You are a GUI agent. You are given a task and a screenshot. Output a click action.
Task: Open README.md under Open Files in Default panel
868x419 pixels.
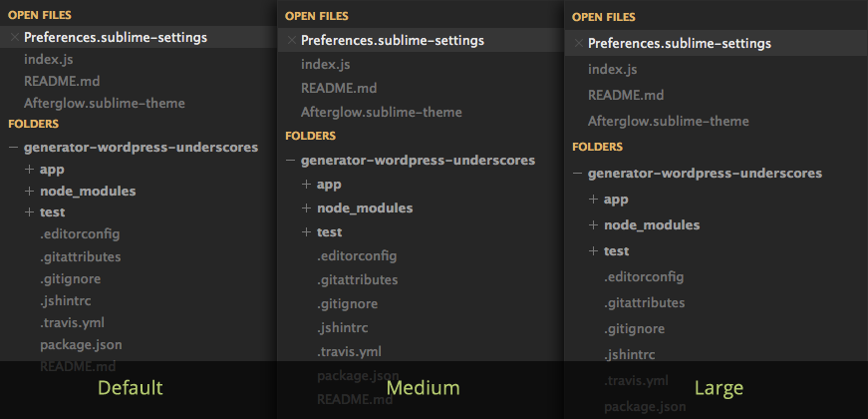[62, 81]
